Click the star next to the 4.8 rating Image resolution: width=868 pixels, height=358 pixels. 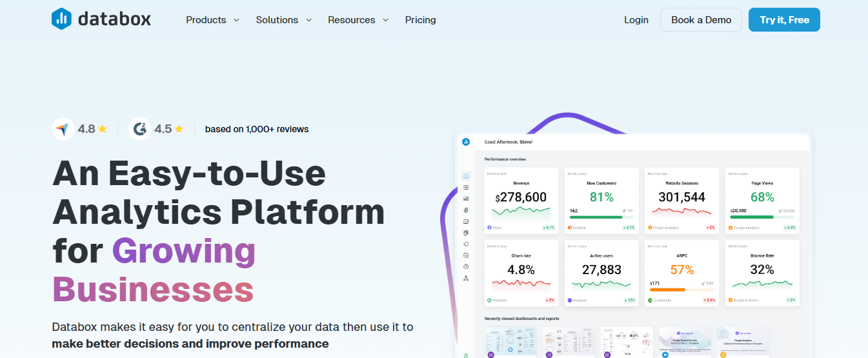click(103, 128)
